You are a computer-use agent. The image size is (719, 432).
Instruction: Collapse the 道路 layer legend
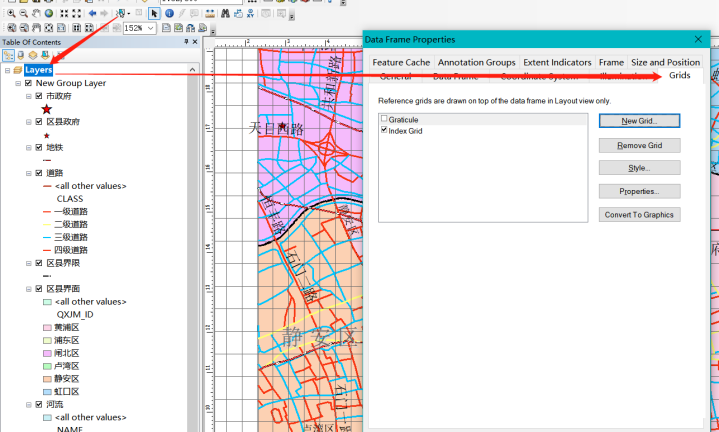[x=29, y=173]
